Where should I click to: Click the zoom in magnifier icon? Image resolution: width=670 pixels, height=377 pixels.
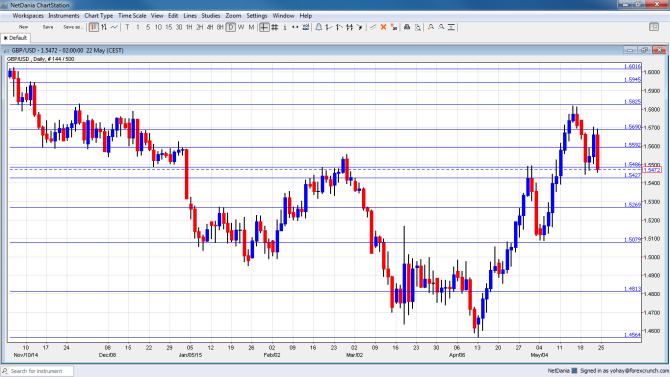(431, 27)
